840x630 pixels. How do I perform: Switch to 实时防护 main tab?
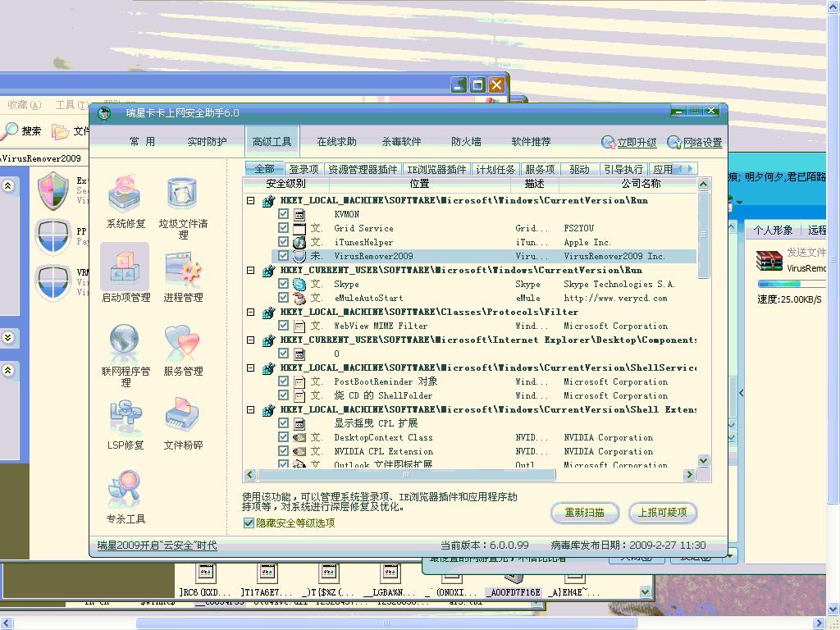pyautogui.click(x=207, y=141)
